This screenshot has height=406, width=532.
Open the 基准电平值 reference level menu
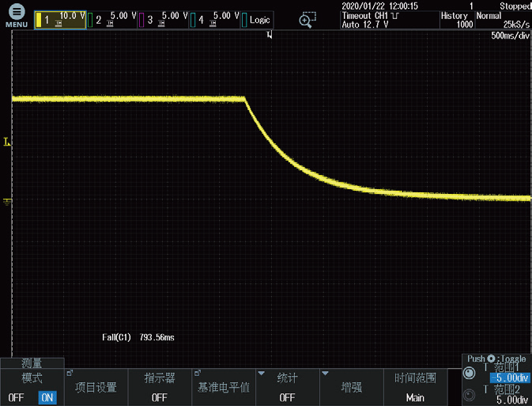pos(224,387)
